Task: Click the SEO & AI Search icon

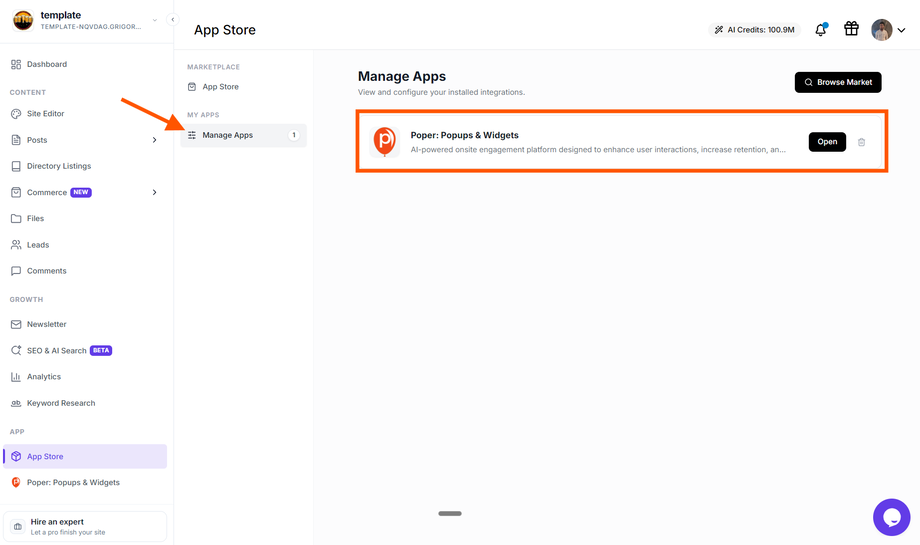Action: tap(16, 350)
